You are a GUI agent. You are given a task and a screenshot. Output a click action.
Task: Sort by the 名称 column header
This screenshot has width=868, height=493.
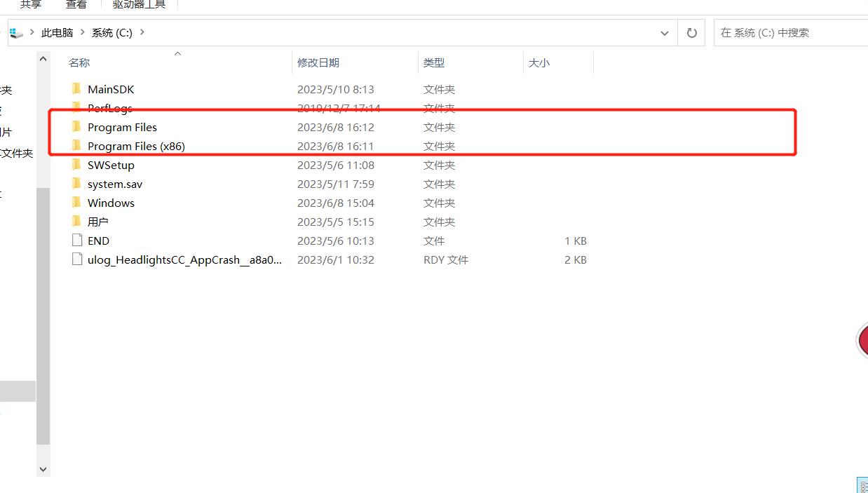tap(79, 63)
